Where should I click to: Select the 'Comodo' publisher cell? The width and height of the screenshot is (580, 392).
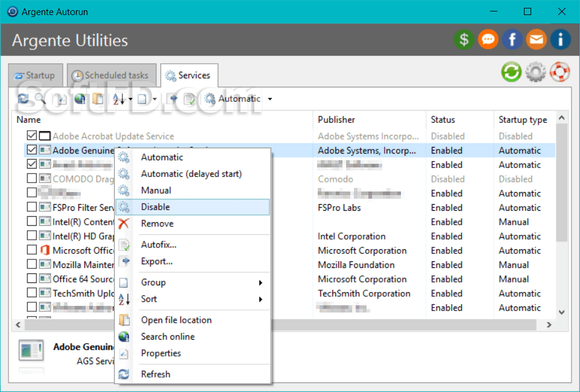click(335, 179)
